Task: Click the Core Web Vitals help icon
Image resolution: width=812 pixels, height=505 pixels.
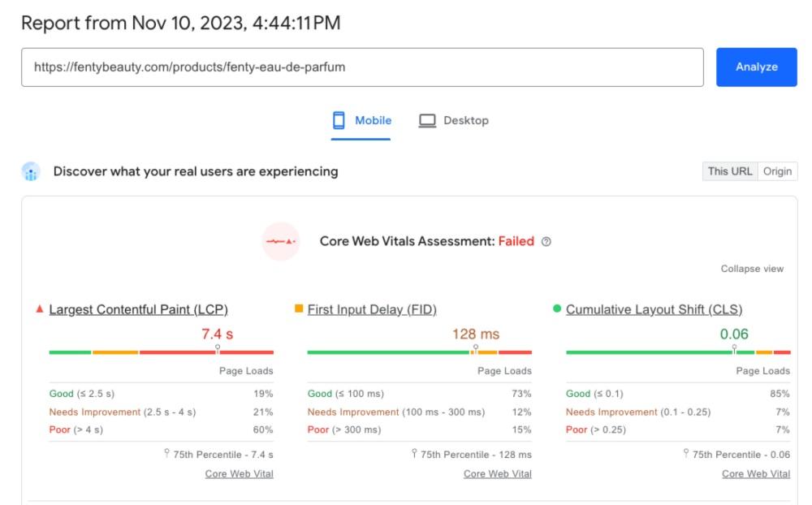Action: pyautogui.click(x=546, y=241)
